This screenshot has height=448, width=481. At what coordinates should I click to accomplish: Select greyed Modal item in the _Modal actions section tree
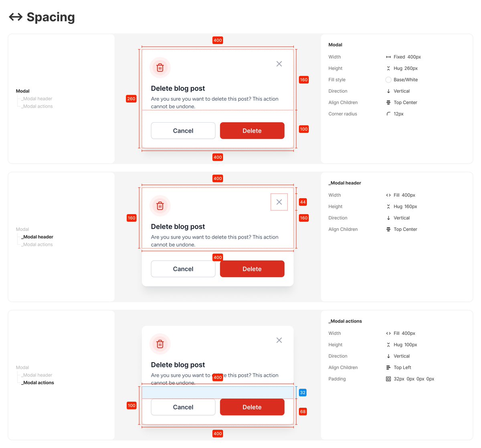click(22, 367)
